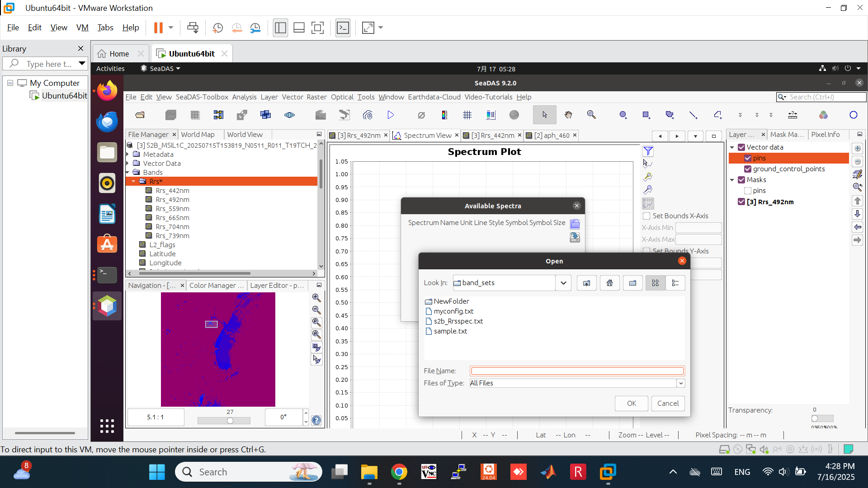This screenshot has height=488, width=868.
Task: Open SeaDAS application menu in top bar
Action: click(x=160, y=69)
